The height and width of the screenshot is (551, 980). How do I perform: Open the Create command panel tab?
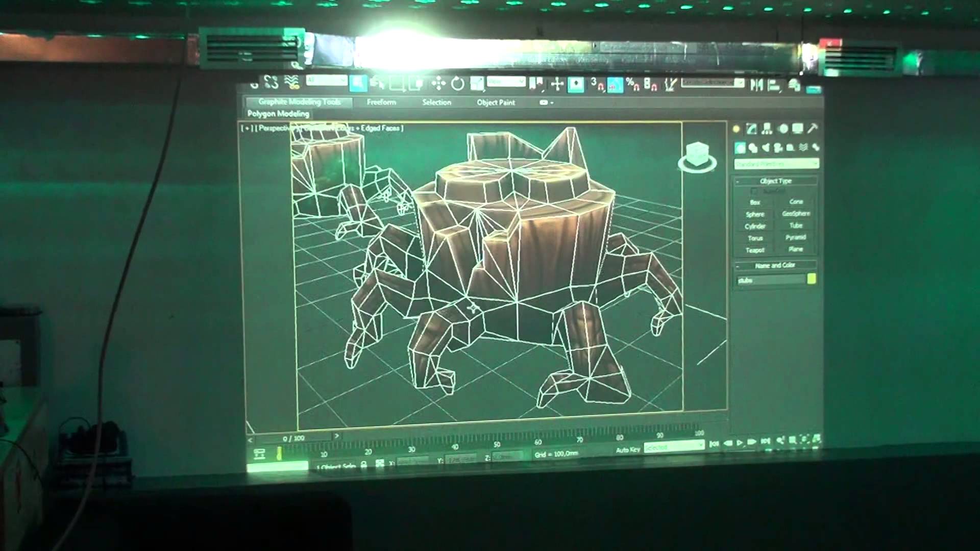coord(736,129)
